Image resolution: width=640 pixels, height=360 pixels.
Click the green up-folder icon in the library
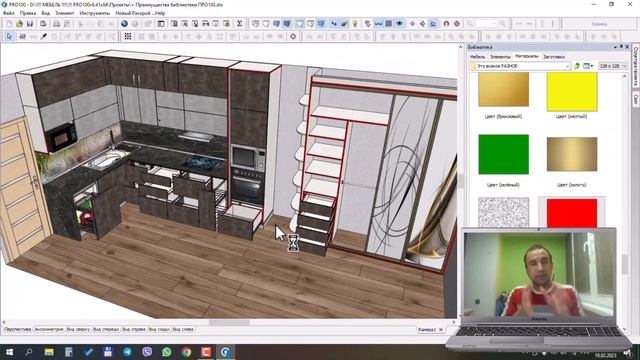577,66
